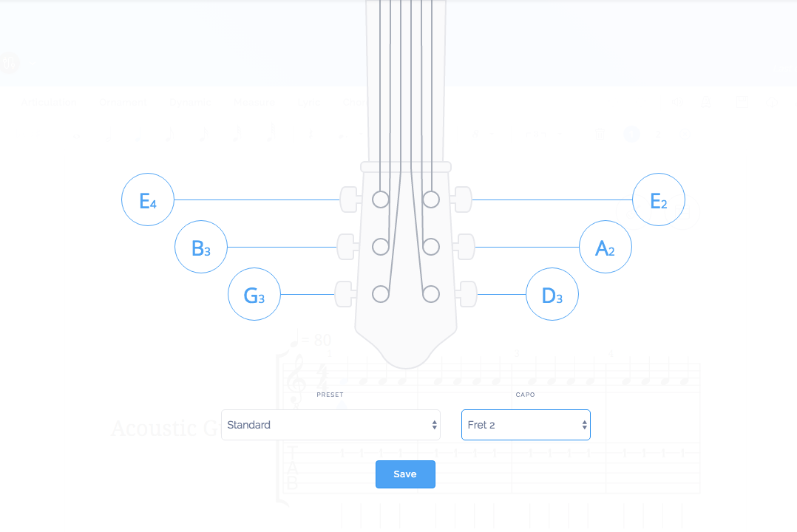Select the G3 string tuning circle
797x532 pixels.
[x=254, y=294]
